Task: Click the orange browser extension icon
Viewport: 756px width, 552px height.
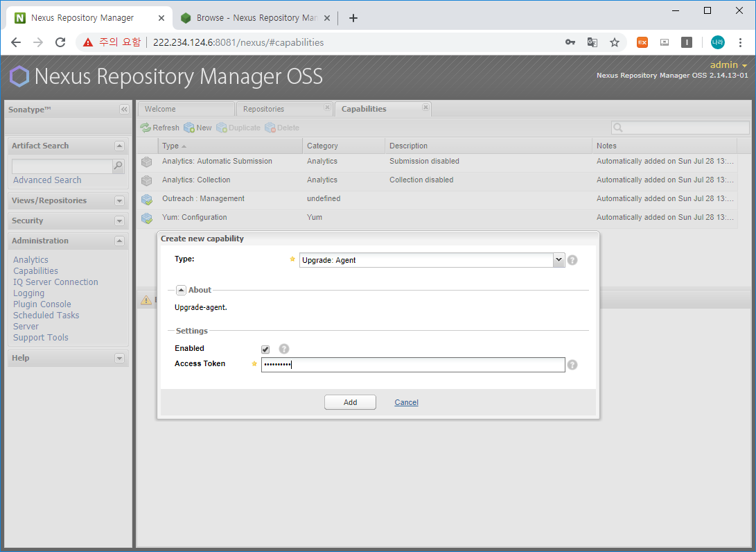Action: click(642, 42)
